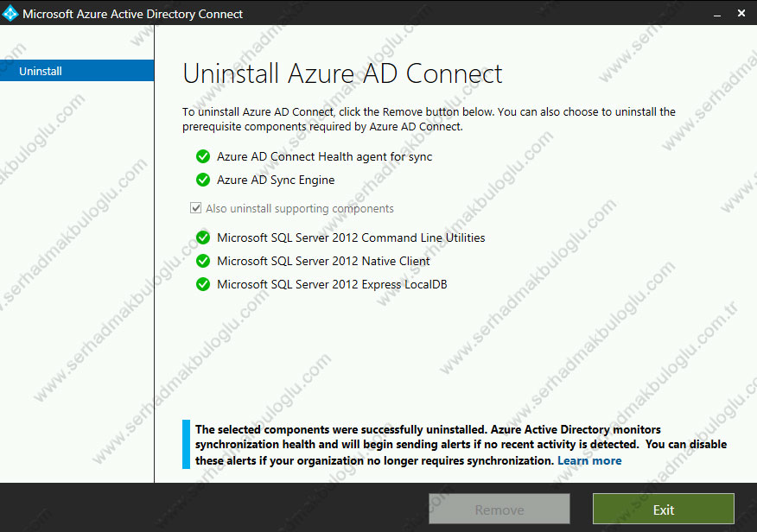The height and width of the screenshot is (532, 757).
Task: Open the Learn more link
Action: (x=589, y=460)
